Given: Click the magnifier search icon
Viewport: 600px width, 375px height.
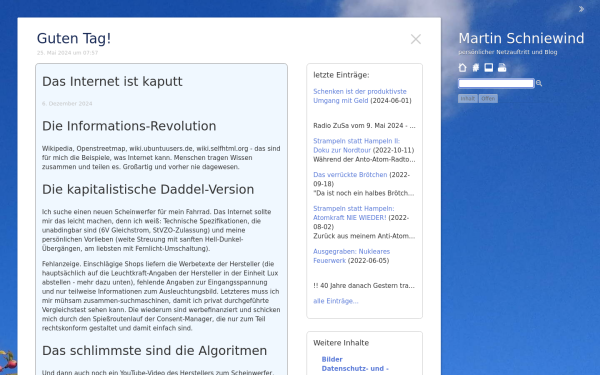Looking at the screenshot, I should pyautogui.click(x=539, y=83).
